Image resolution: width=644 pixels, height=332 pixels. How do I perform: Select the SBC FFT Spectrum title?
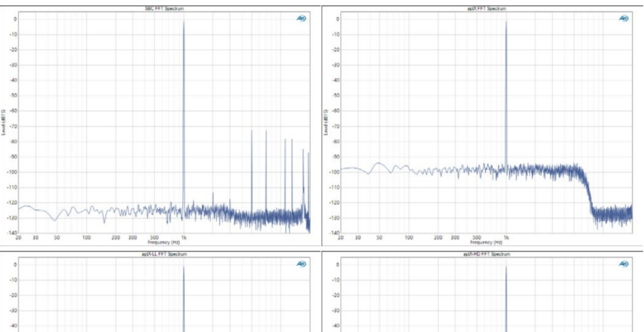[x=164, y=8]
